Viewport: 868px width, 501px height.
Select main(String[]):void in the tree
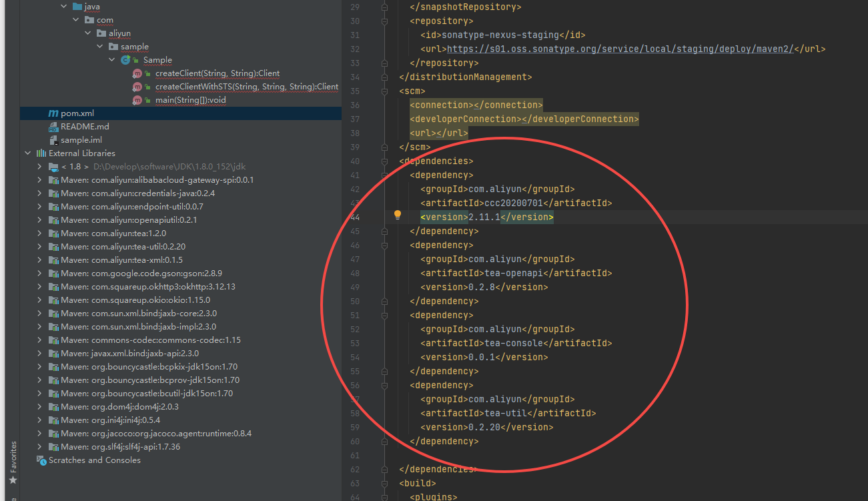(x=191, y=100)
